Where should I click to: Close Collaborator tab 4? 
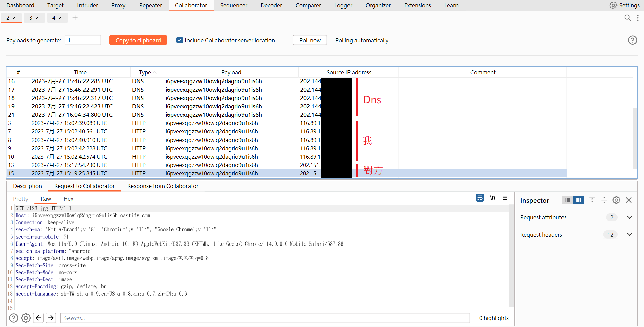[60, 18]
